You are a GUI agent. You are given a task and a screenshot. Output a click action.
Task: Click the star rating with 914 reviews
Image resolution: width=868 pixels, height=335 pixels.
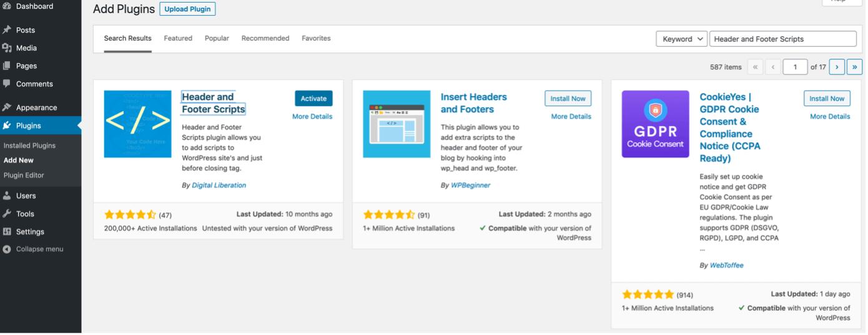pos(648,294)
